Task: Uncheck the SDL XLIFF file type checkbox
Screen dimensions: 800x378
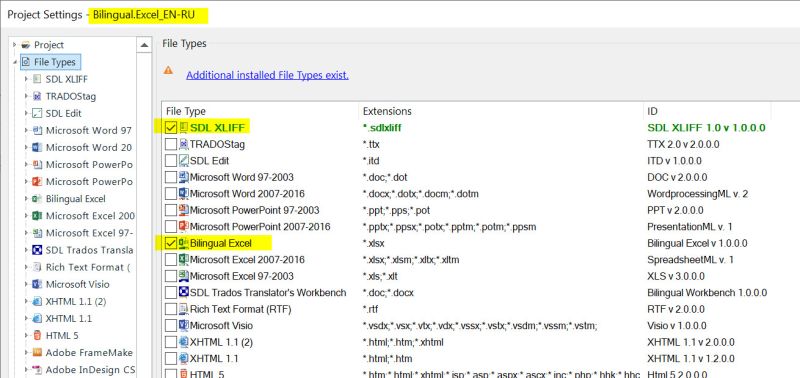Action: [171, 128]
